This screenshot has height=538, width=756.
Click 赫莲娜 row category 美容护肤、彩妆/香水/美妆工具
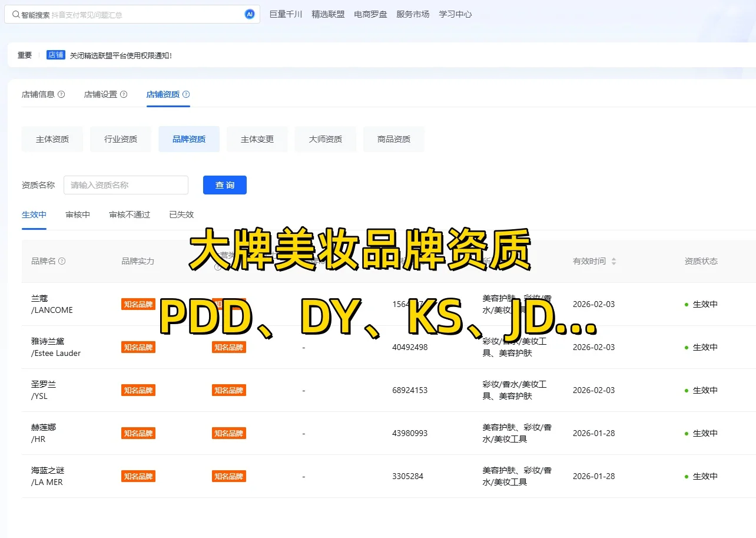click(517, 433)
